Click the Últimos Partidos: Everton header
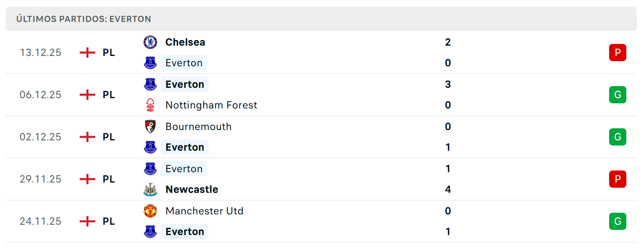Viewport: 644px width, 251px height. coord(84,19)
